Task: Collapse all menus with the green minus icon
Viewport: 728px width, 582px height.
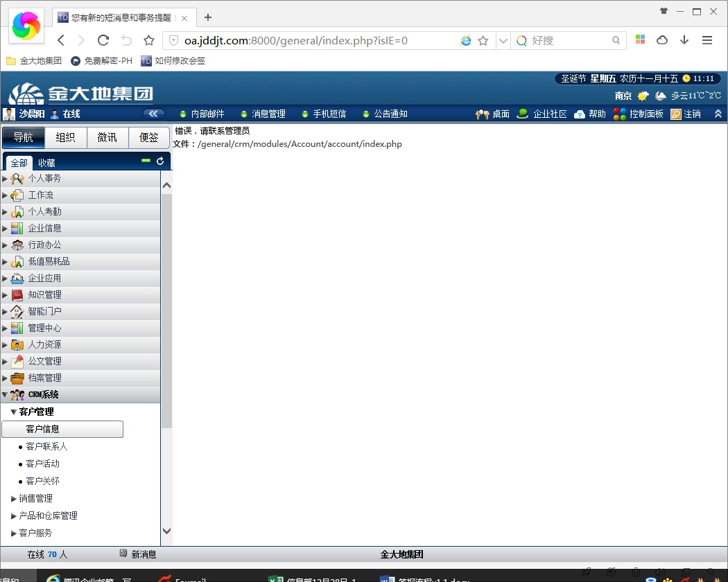Action: tap(146, 161)
